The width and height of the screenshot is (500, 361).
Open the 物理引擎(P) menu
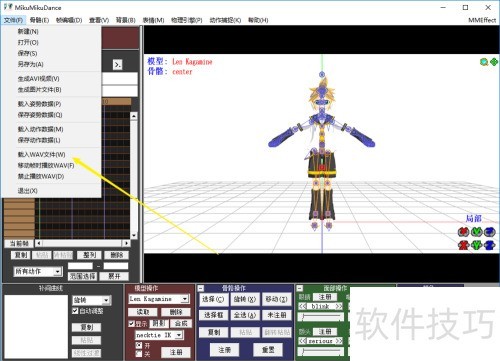187,20
